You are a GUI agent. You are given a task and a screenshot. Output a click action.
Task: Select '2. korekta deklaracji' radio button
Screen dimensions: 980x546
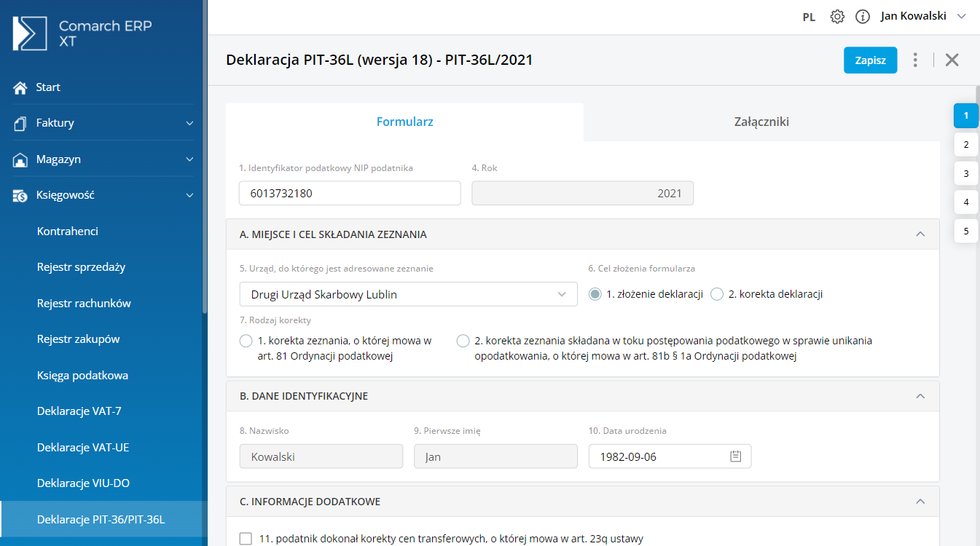[x=717, y=294]
